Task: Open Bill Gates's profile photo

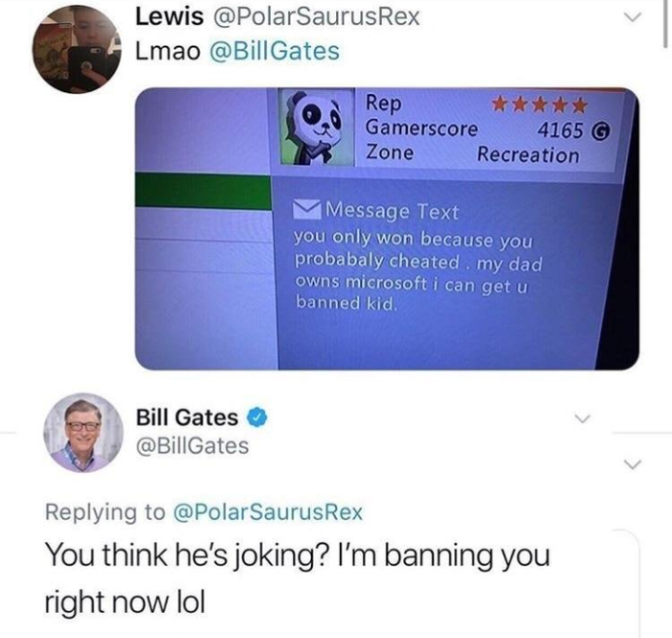Action: click(x=84, y=433)
